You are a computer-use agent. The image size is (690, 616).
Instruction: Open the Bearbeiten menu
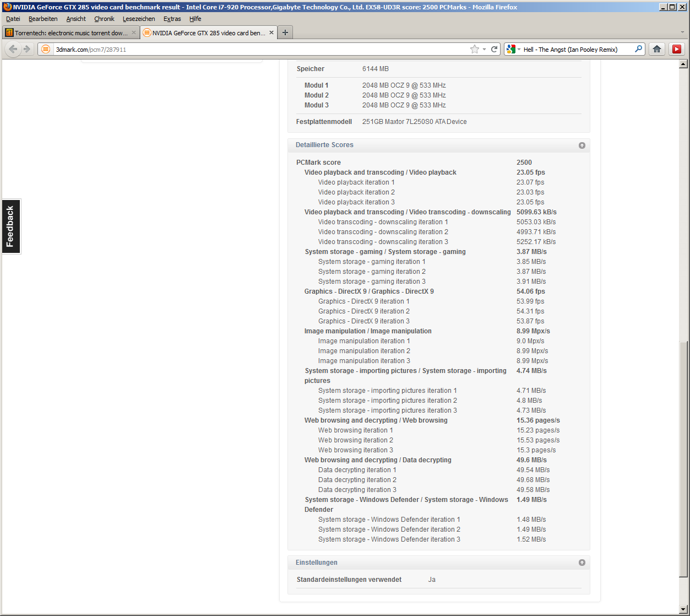[43, 19]
